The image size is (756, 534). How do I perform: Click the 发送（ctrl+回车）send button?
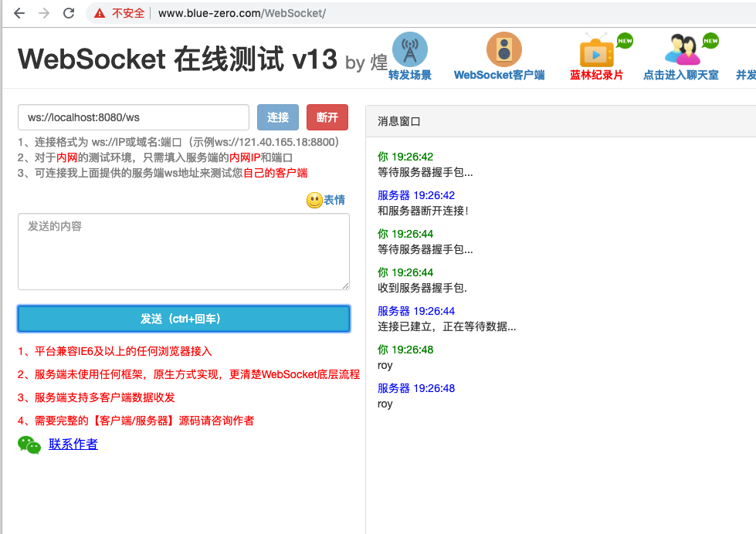[x=182, y=318]
